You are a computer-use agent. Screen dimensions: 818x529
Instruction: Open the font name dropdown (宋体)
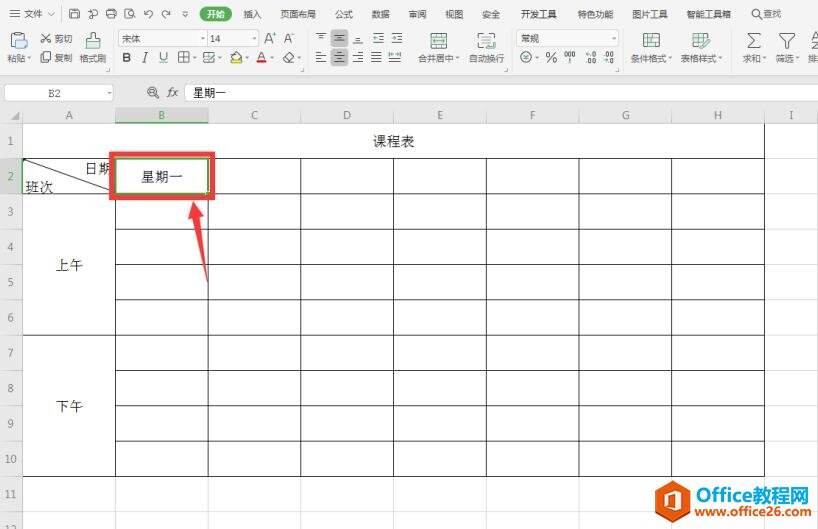click(203, 39)
